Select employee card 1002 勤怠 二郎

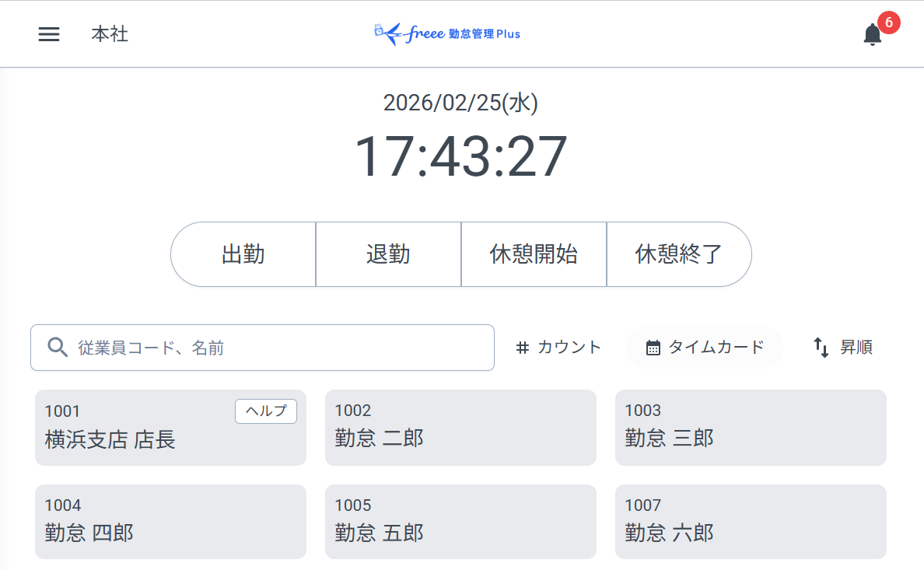tap(460, 428)
